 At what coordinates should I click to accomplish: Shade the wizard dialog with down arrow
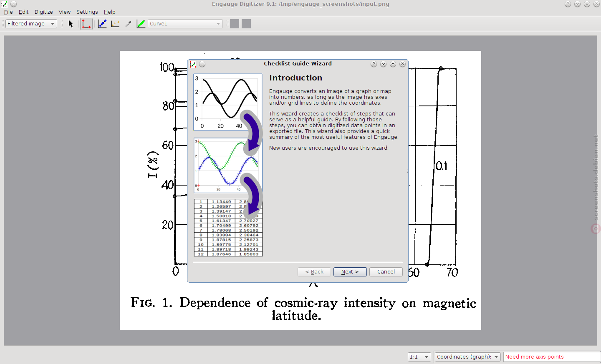coord(383,64)
